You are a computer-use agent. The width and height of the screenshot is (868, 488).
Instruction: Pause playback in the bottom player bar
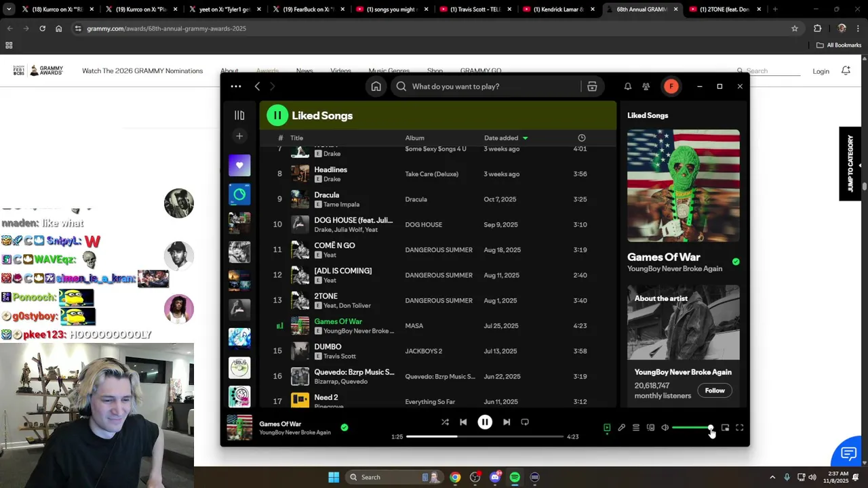pyautogui.click(x=485, y=422)
